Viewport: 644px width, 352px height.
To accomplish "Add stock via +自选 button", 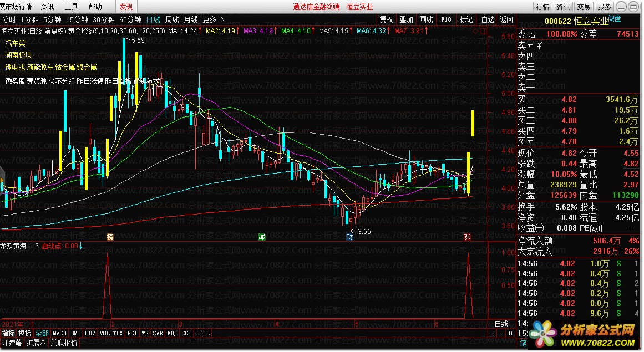I will pos(486,19).
